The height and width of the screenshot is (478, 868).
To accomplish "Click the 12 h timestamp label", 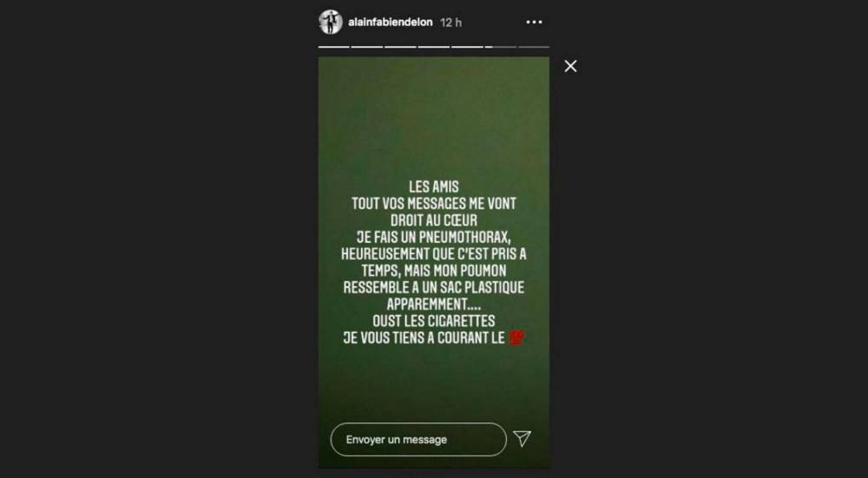I will 450,23.
